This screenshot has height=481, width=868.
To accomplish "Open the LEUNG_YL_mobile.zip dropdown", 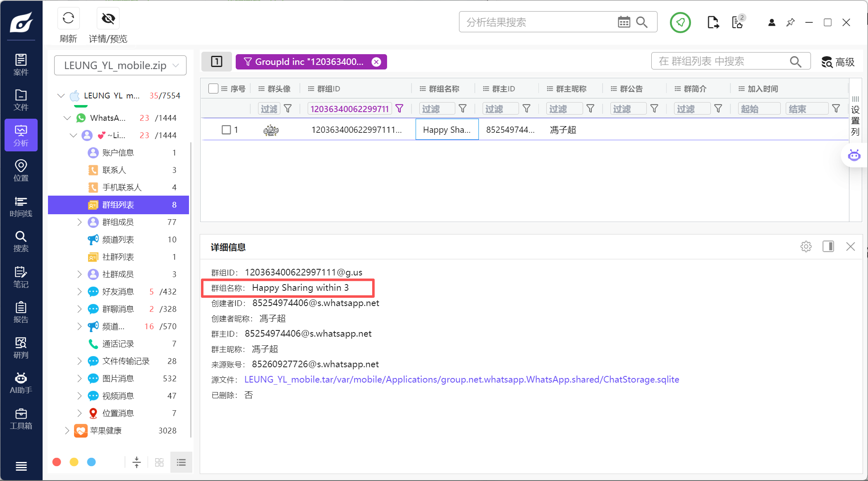I will click(x=120, y=65).
